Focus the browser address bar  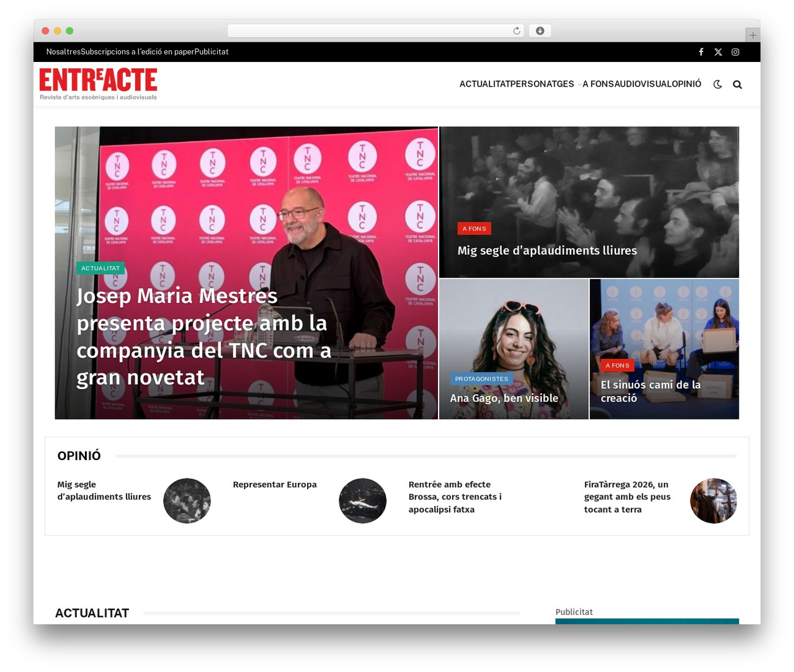375,31
